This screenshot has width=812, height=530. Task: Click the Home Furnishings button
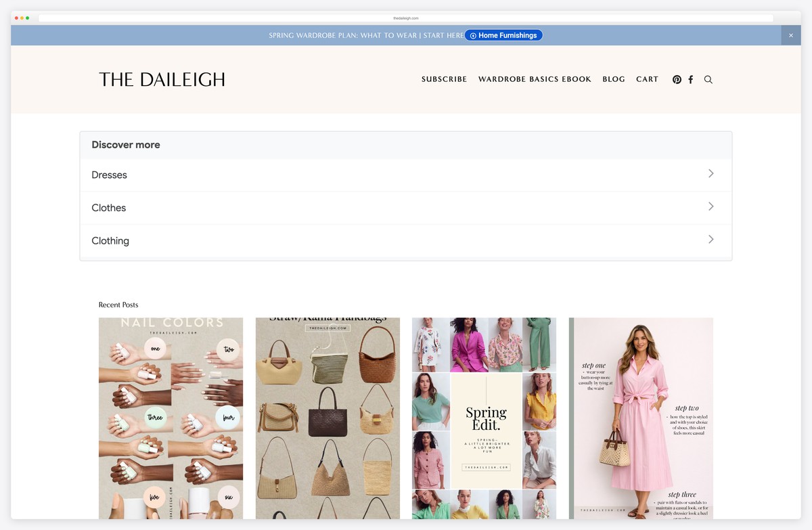pos(503,35)
